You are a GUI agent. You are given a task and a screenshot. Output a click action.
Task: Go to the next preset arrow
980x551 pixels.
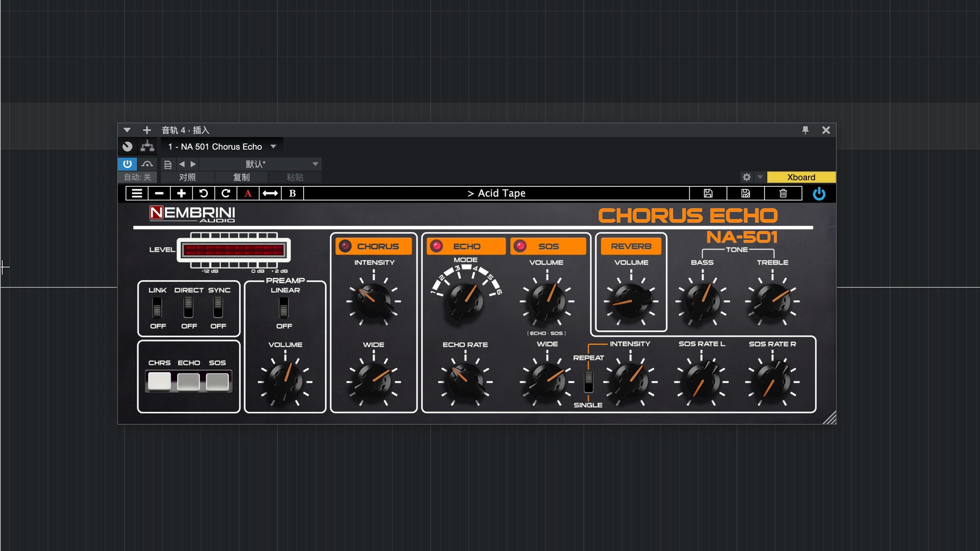coord(193,164)
